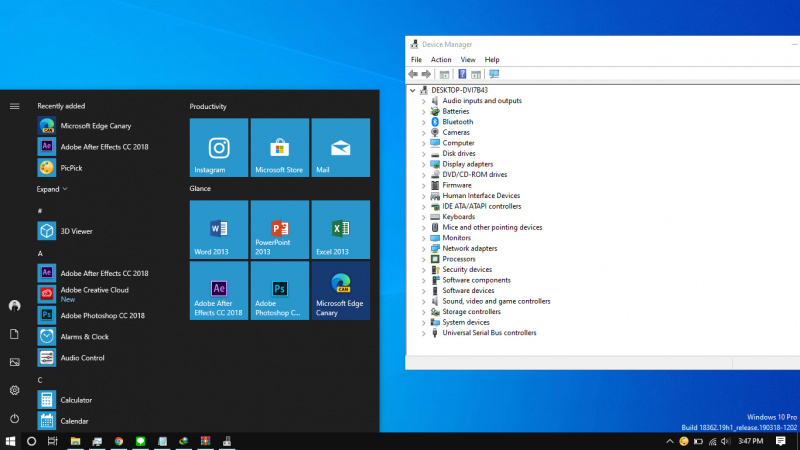
Task: Open the File menu in Device Manager
Action: 416,60
